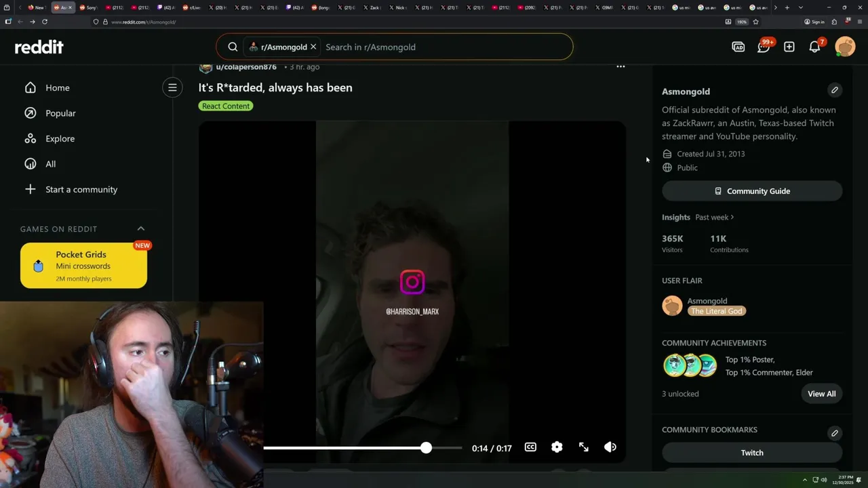The width and height of the screenshot is (868, 488).
Task: Expand the Insights Past week selector
Action: tap(715, 218)
